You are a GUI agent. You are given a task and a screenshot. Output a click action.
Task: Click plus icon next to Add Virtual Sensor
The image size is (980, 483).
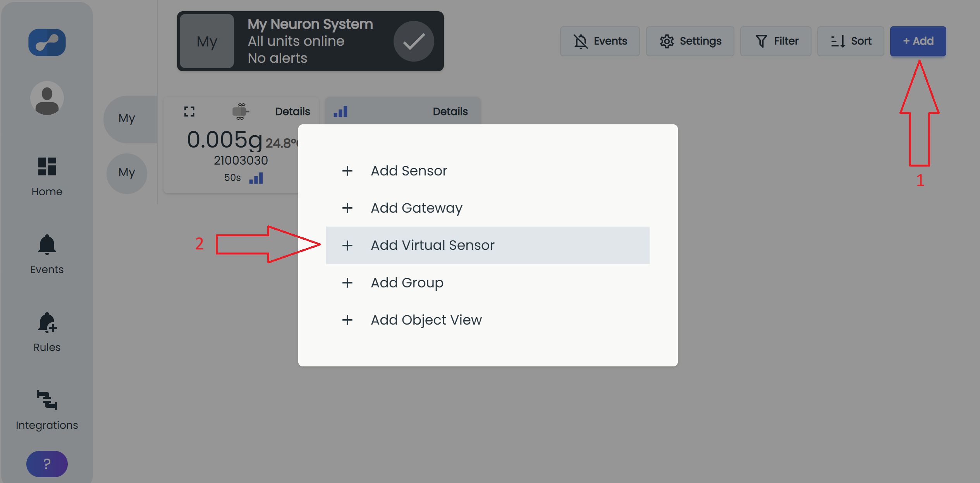tap(347, 245)
